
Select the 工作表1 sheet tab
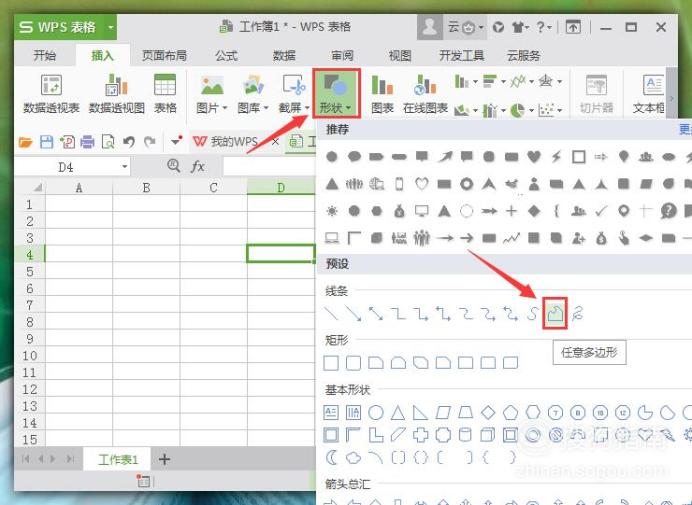tap(117, 460)
